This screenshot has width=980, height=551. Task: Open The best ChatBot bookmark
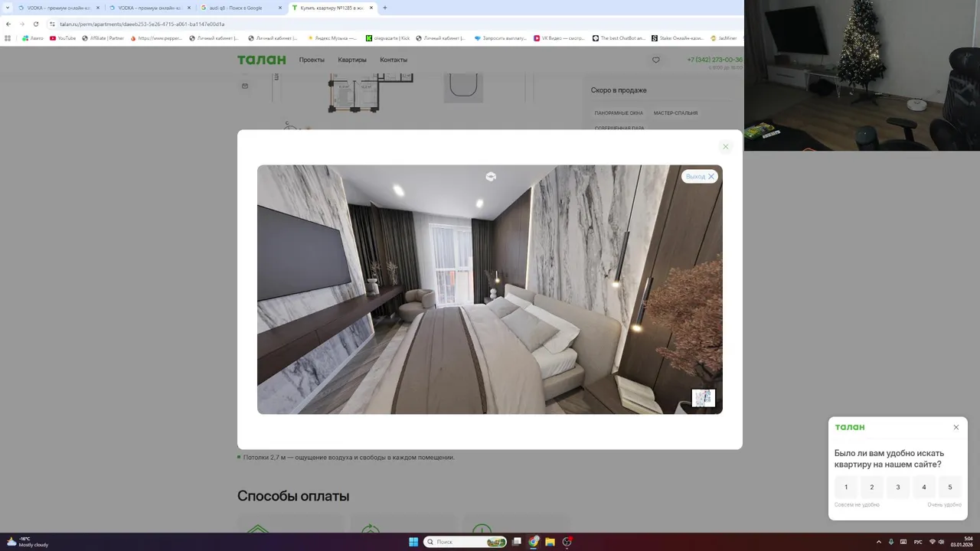click(619, 37)
